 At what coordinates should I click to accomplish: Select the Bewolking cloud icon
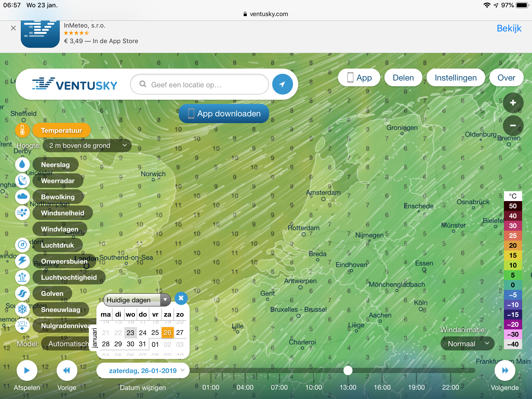pyautogui.click(x=22, y=197)
